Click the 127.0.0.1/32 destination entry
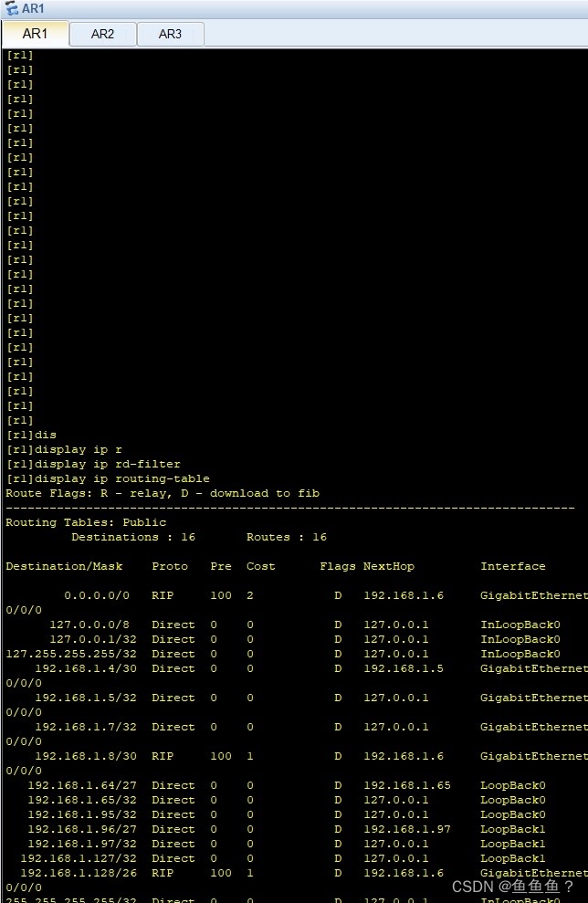This screenshot has width=588, height=903. (x=93, y=639)
